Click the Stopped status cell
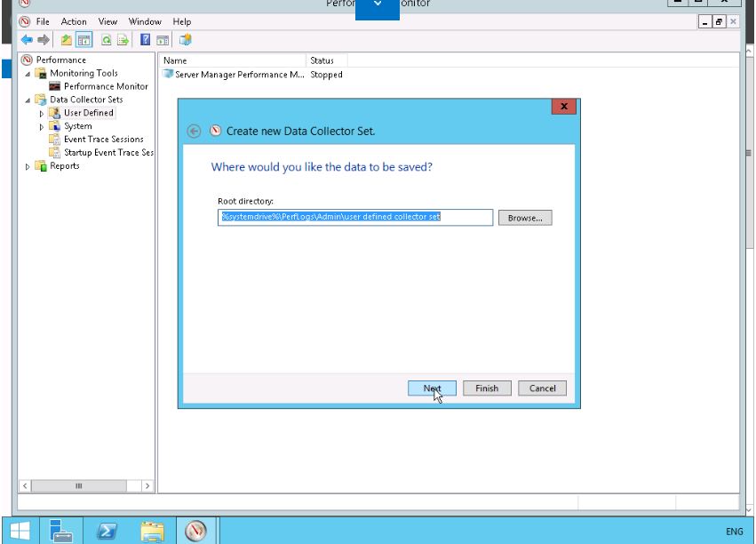Screen dimensions: 756x544 coord(326,75)
